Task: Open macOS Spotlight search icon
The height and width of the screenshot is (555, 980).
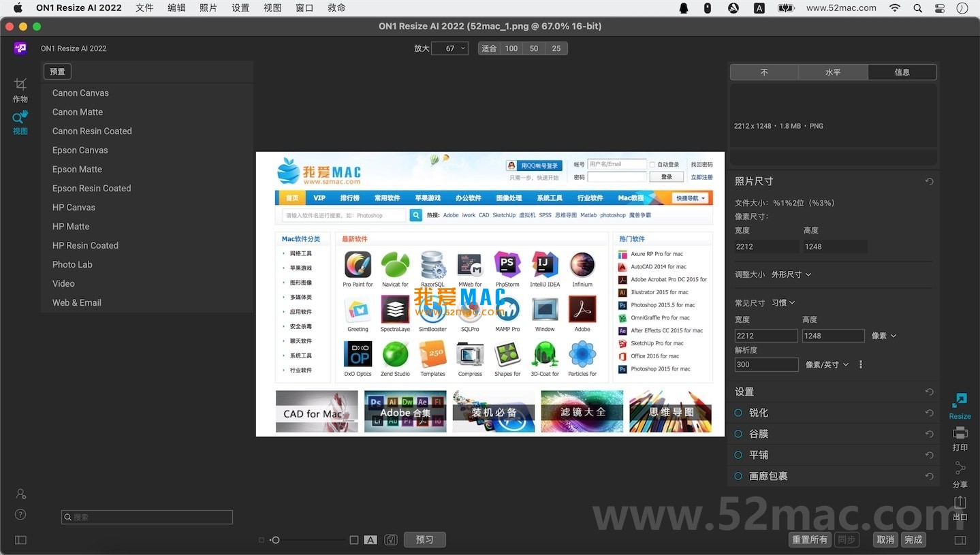Action: tap(918, 8)
